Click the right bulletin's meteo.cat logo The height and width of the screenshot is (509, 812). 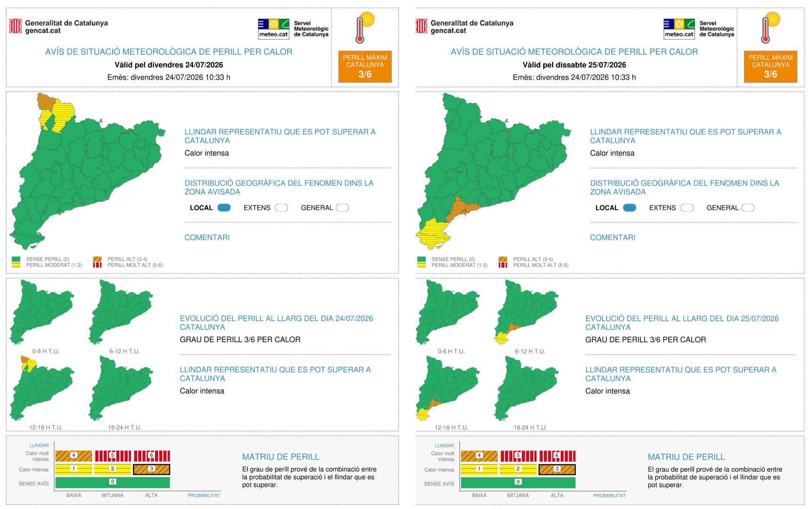click(x=679, y=29)
